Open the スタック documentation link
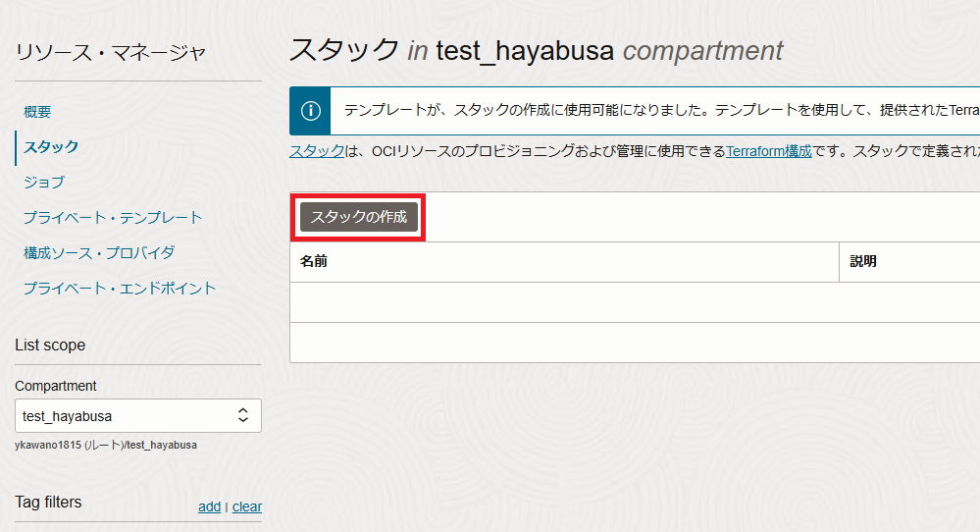Image resolution: width=980 pixels, height=532 pixels. pos(317,151)
